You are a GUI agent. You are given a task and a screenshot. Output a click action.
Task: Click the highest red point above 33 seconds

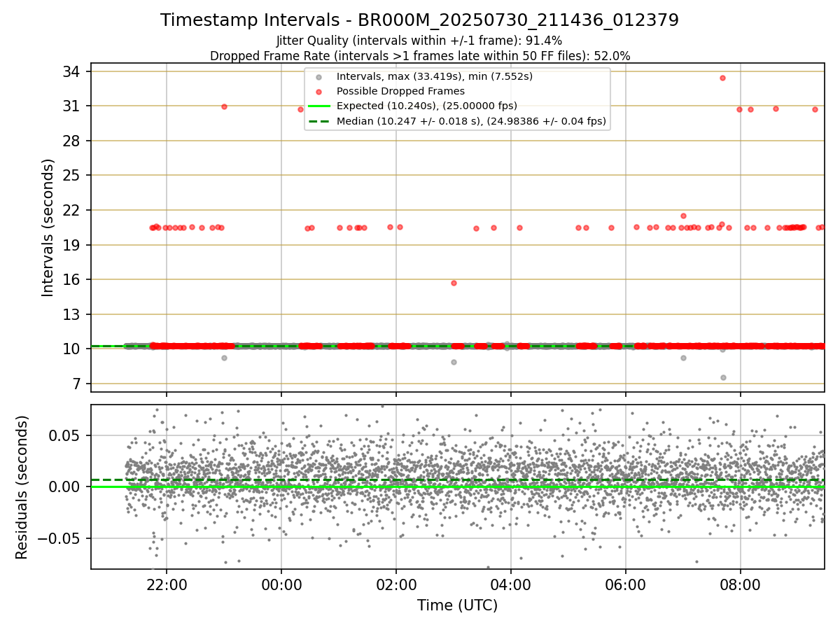point(722,78)
